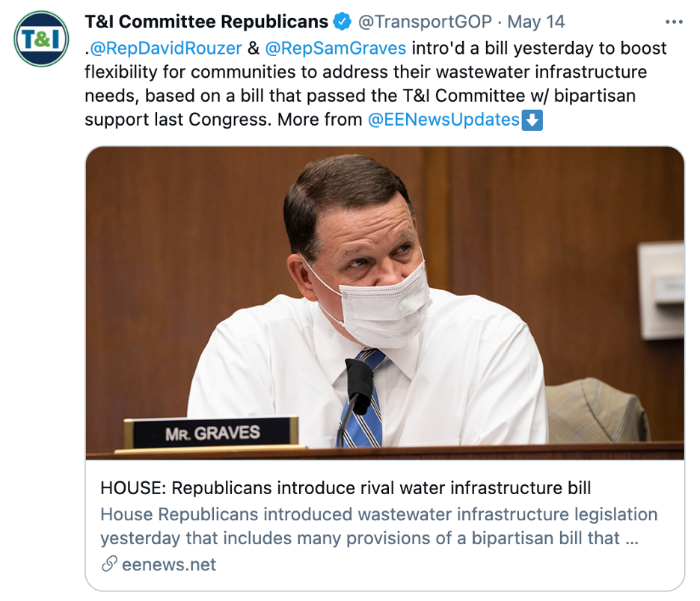The image size is (700, 601).
Task: Click the chain link icon beside eenews.net
Action: coord(109,564)
